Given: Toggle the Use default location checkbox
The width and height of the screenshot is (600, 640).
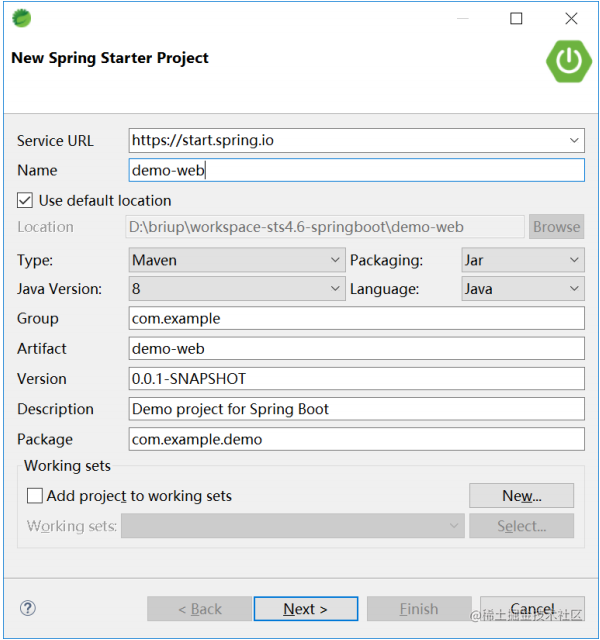Looking at the screenshot, I should [26, 200].
